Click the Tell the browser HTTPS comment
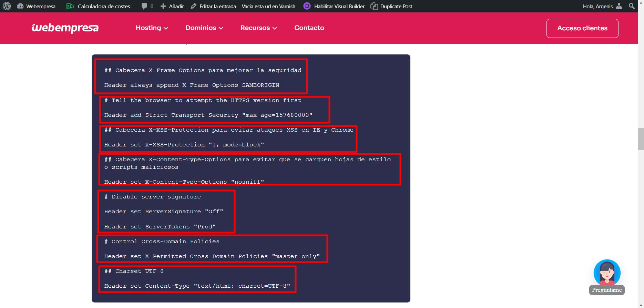The height and width of the screenshot is (308, 644). click(203, 100)
